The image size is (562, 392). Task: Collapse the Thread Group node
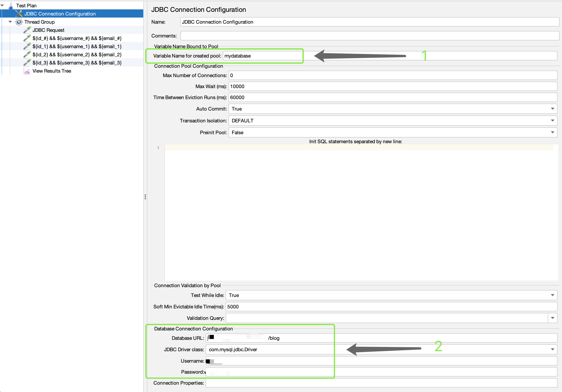coord(10,22)
